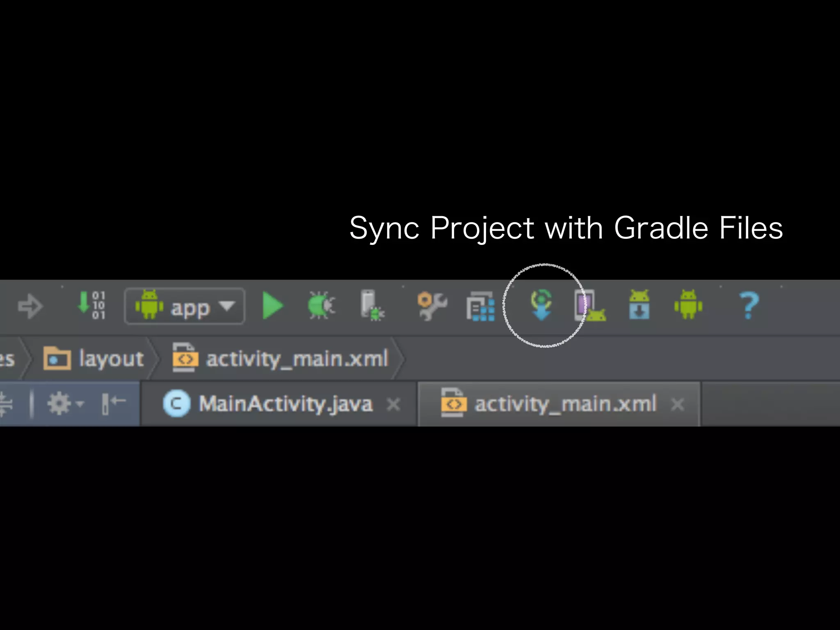Viewport: 840px width, 630px height.
Task: Select activity_main.xml in the breadcrumb bar
Action: click(x=281, y=358)
